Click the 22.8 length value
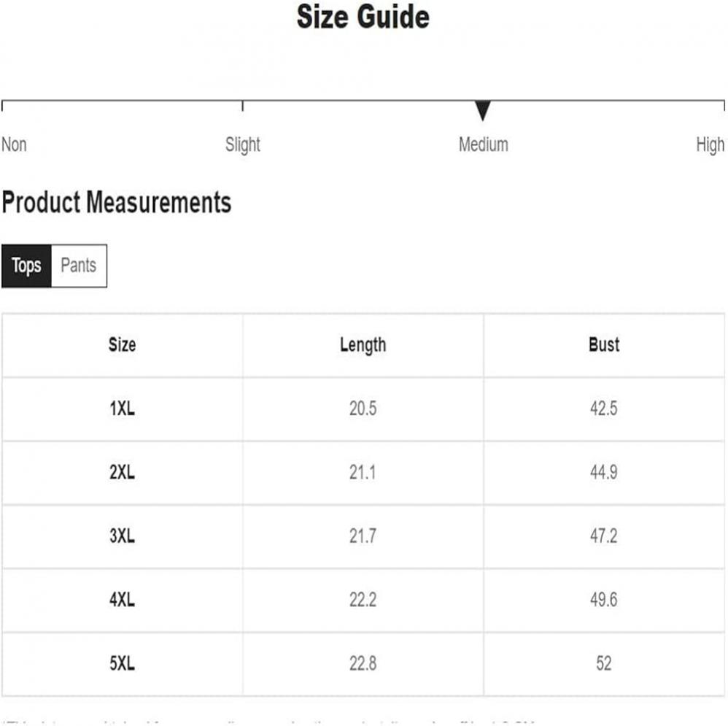The height and width of the screenshot is (726, 728). (363, 663)
